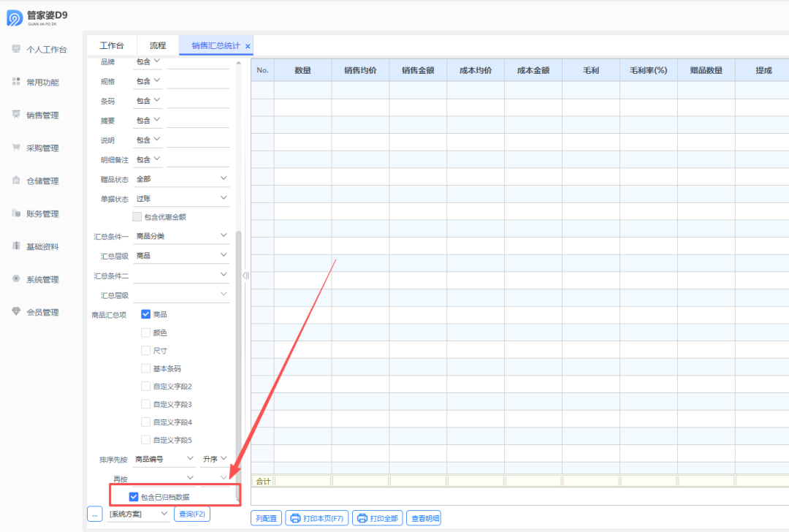This screenshot has height=532, width=789.
Task: Open 再按 secondary sort dropdown
Action: tap(164, 478)
